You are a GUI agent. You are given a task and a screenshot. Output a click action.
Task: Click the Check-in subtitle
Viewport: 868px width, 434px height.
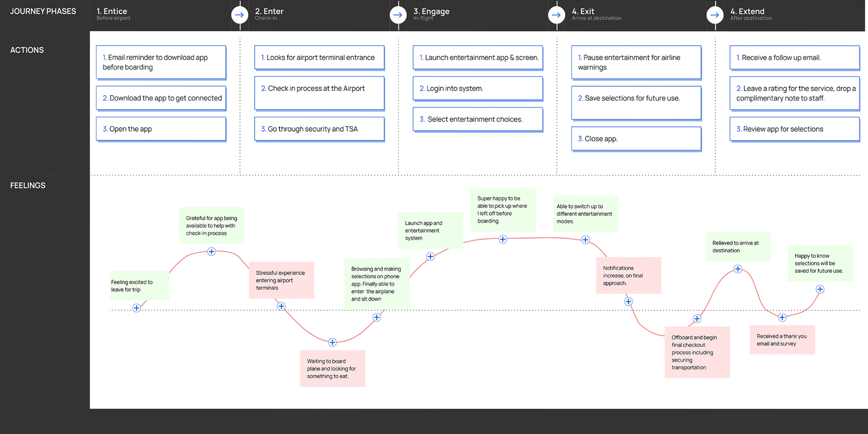pos(266,19)
